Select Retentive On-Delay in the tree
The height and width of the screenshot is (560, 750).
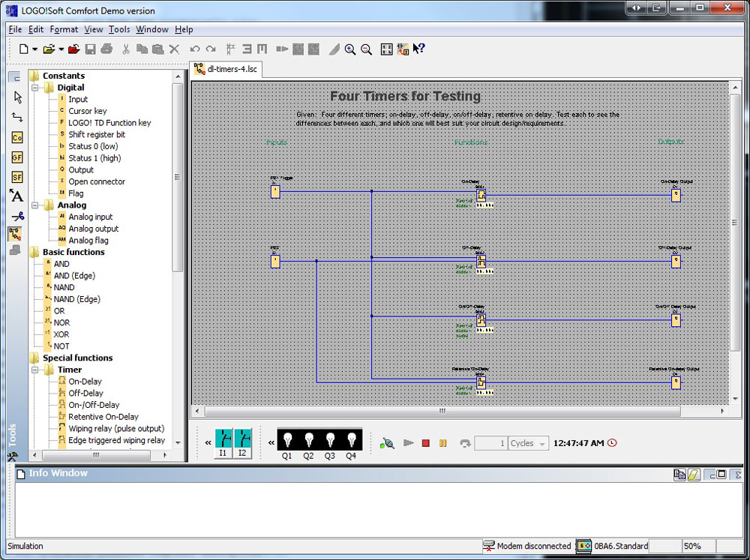pyautogui.click(x=103, y=417)
